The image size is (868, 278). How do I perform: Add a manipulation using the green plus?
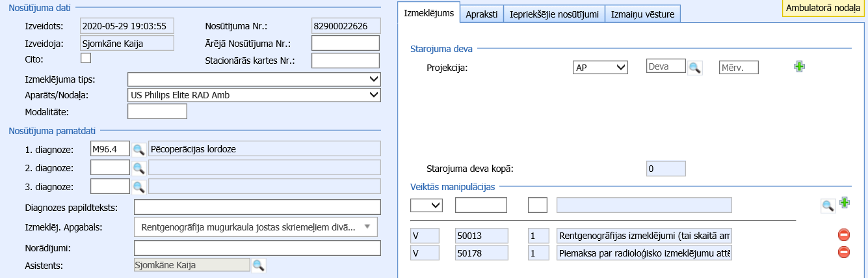tap(845, 202)
